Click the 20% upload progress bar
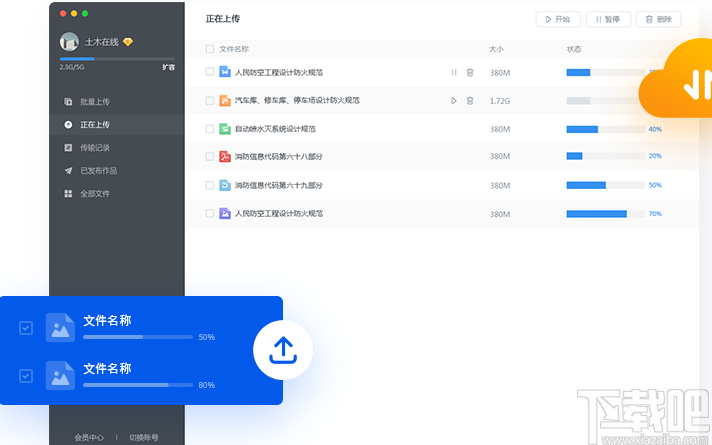 point(605,156)
